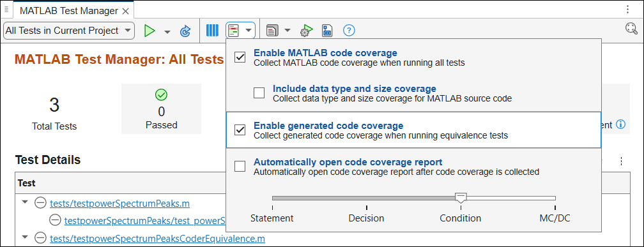The width and height of the screenshot is (644, 247).
Task: Open the All Tests in Current Project dropdown
Action: [68, 31]
